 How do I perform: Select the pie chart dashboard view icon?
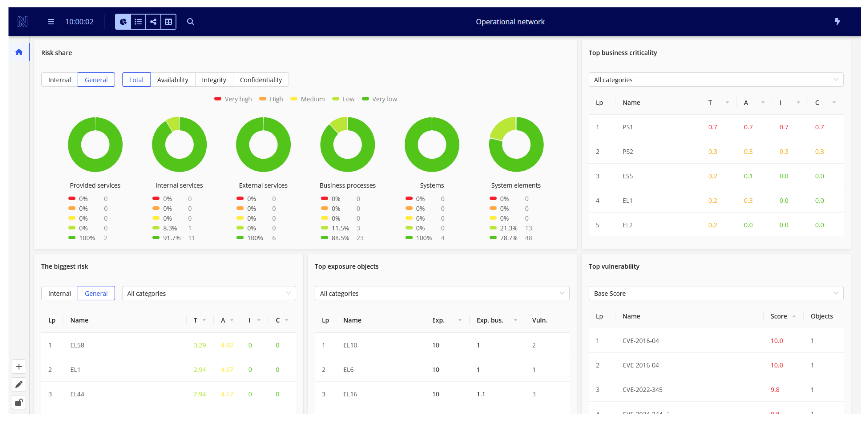coord(123,22)
